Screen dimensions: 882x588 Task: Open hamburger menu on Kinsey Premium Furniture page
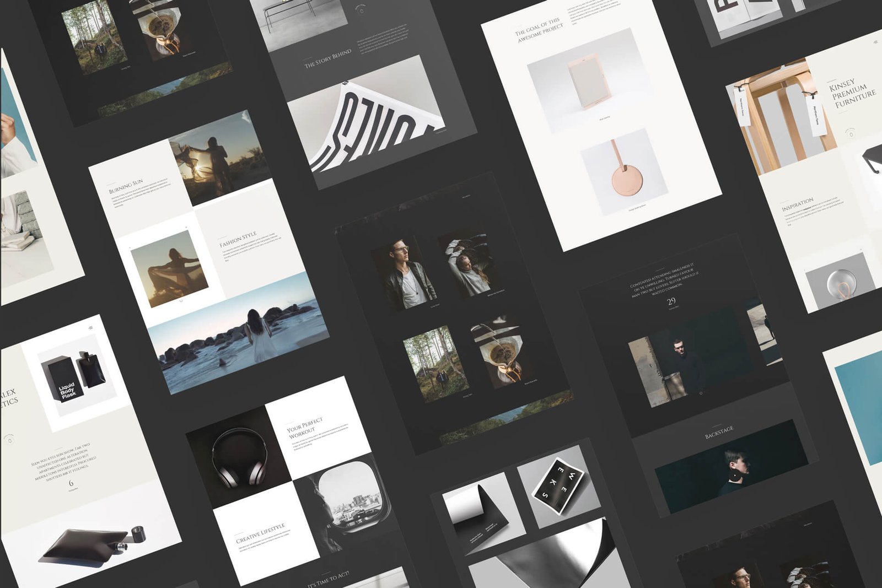(x=875, y=42)
